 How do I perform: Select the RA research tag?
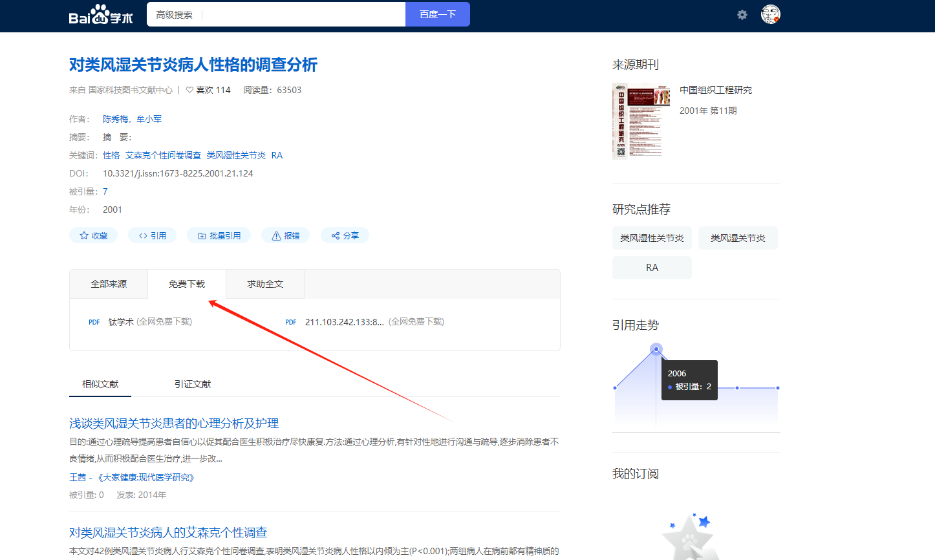click(x=652, y=268)
